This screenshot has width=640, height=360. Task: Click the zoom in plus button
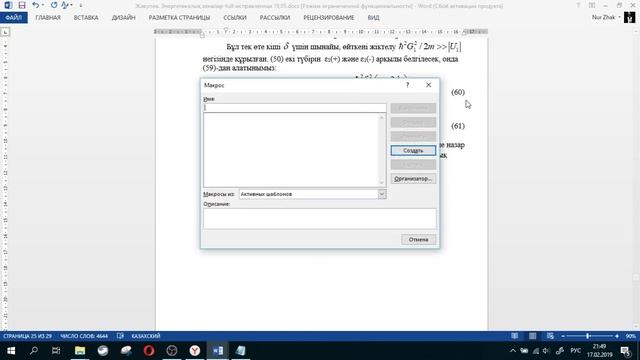coord(617,336)
